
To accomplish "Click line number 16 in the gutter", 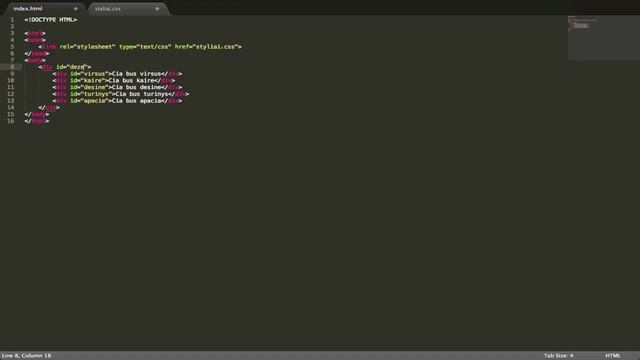I will coord(11,121).
